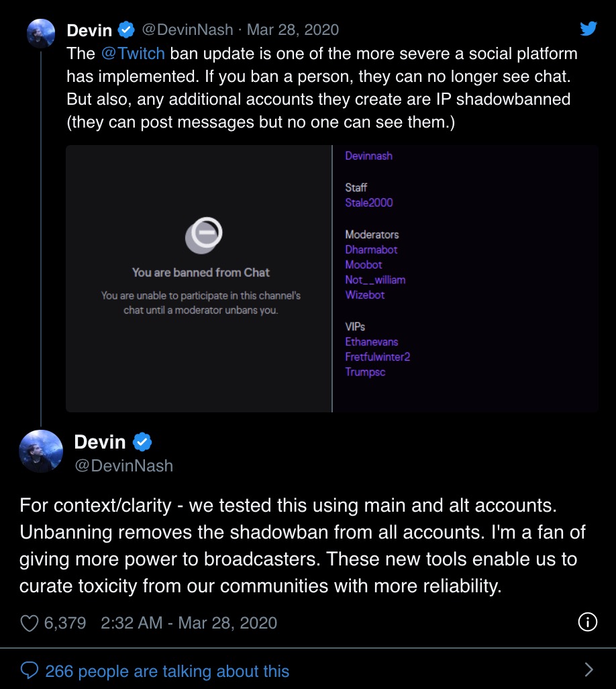Select Dharmabot in Moderators list

tap(371, 250)
